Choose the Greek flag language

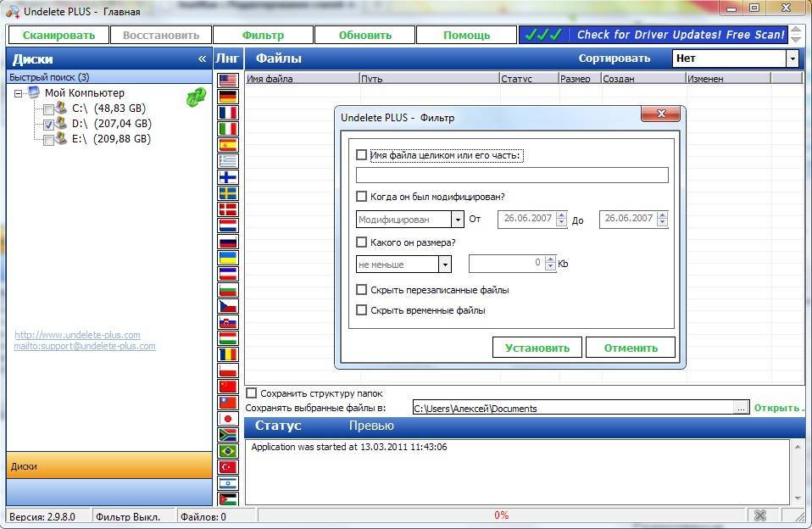(228, 160)
